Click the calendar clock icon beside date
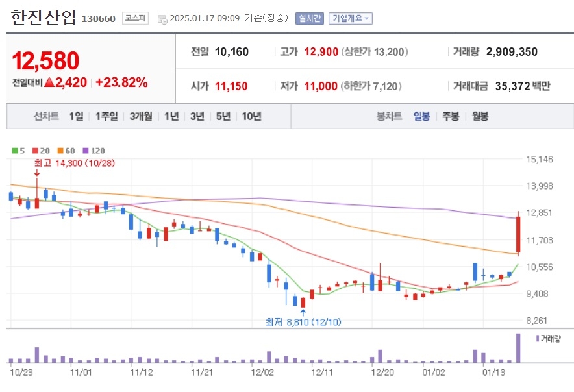Screen dimensions: 574x392 (162, 19)
